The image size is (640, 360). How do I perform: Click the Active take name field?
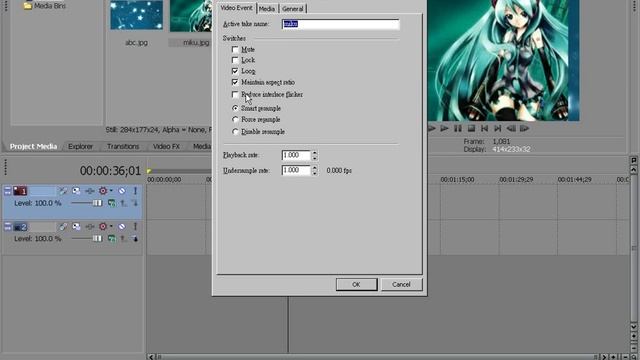[x=340, y=24]
